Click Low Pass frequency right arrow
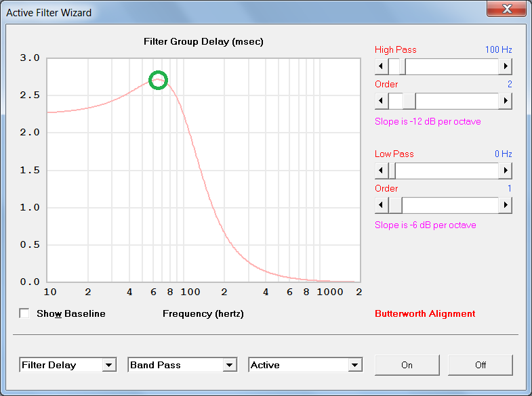The width and height of the screenshot is (532, 396). [505, 171]
